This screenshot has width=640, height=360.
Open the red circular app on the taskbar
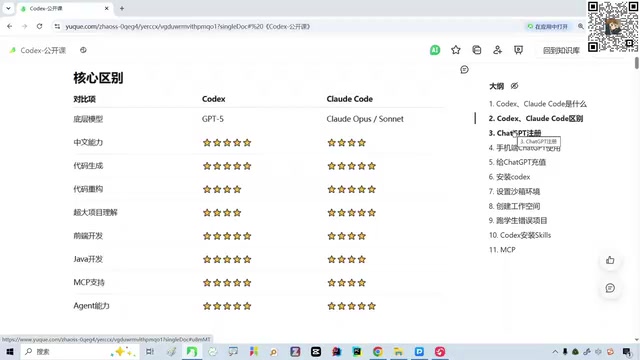pos(440,351)
